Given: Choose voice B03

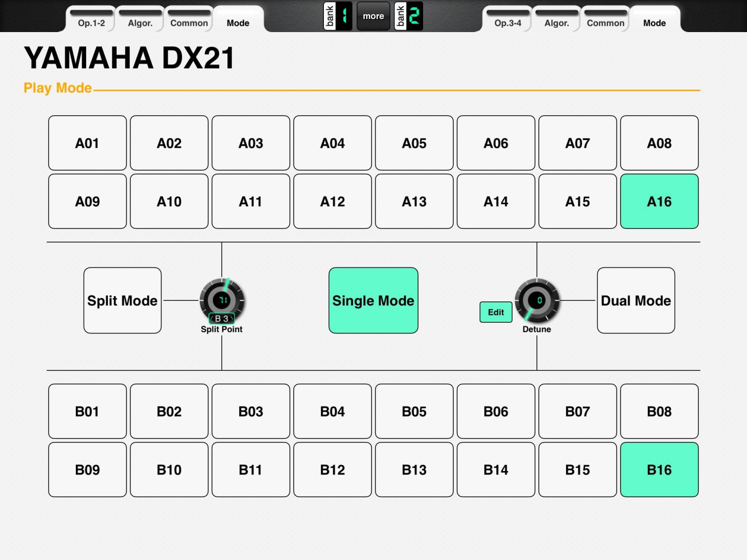Looking at the screenshot, I should coord(251,411).
